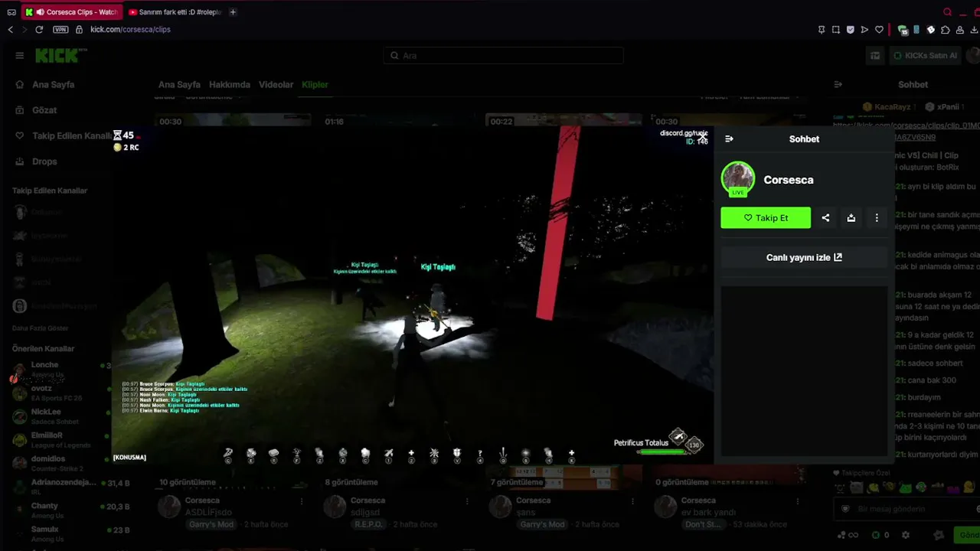Go back with the browser back arrow
980x551 pixels.
[x=11, y=30]
